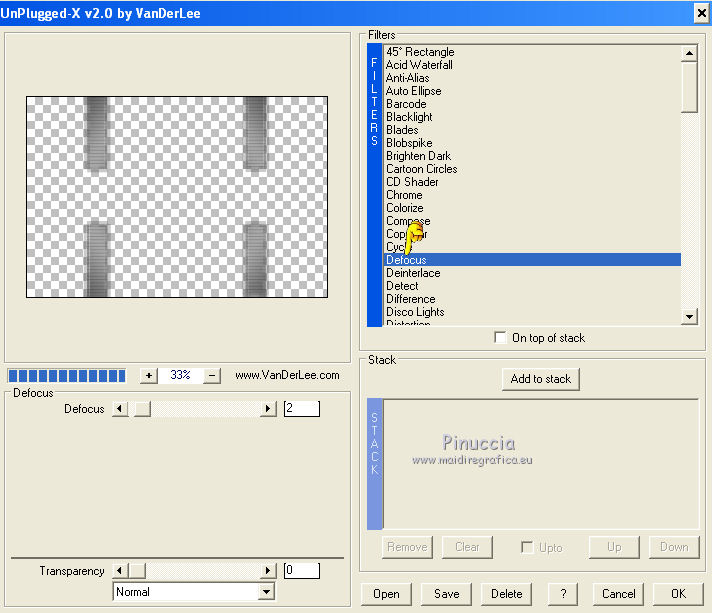Click the filter list scroll down arrow
This screenshot has width=712, height=613.
[x=689, y=316]
